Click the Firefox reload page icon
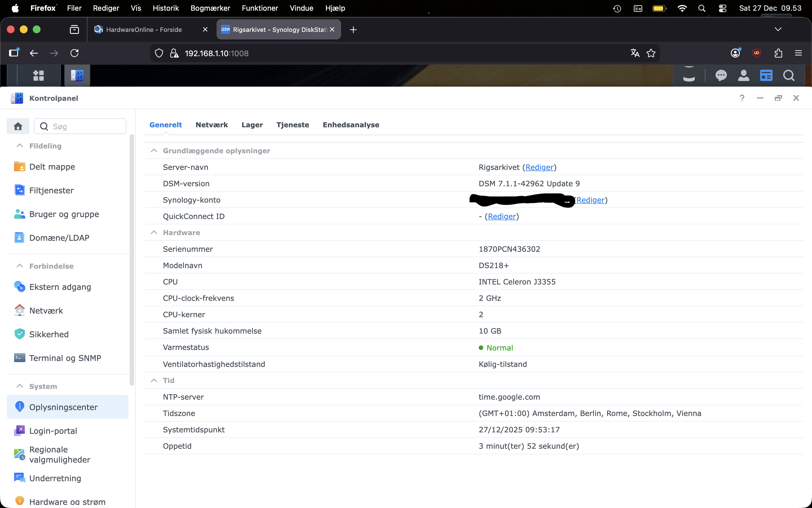Image resolution: width=812 pixels, height=508 pixels. [x=74, y=53]
